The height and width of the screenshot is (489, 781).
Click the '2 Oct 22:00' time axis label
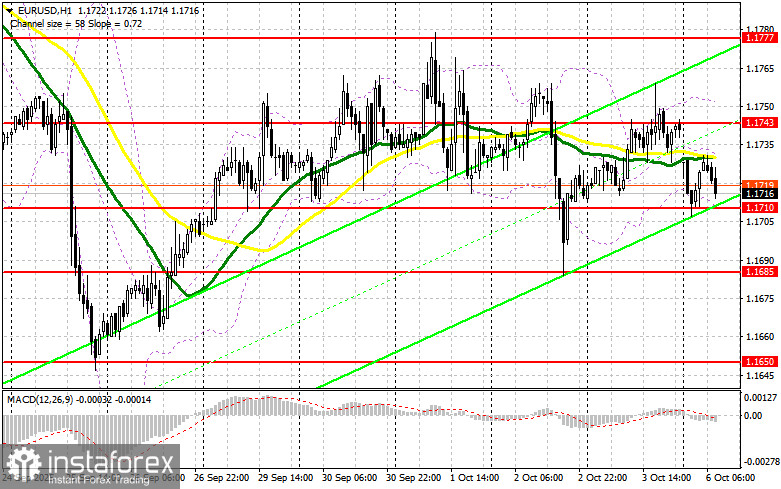602,478
